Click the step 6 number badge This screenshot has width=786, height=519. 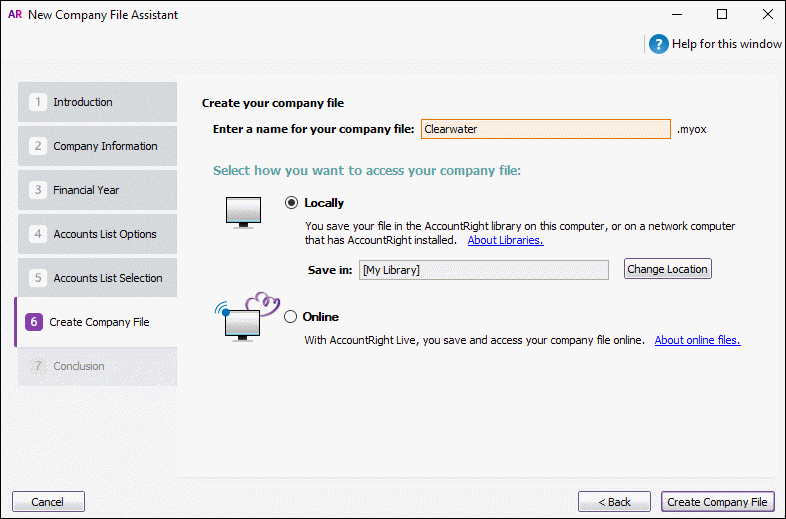pos(34,322)
